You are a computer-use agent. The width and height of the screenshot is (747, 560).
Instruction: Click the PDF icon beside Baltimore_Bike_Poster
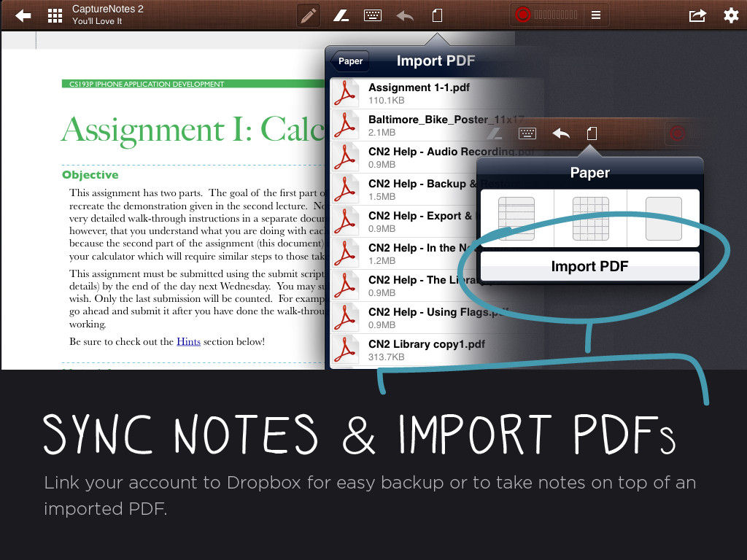coord(345,125)
